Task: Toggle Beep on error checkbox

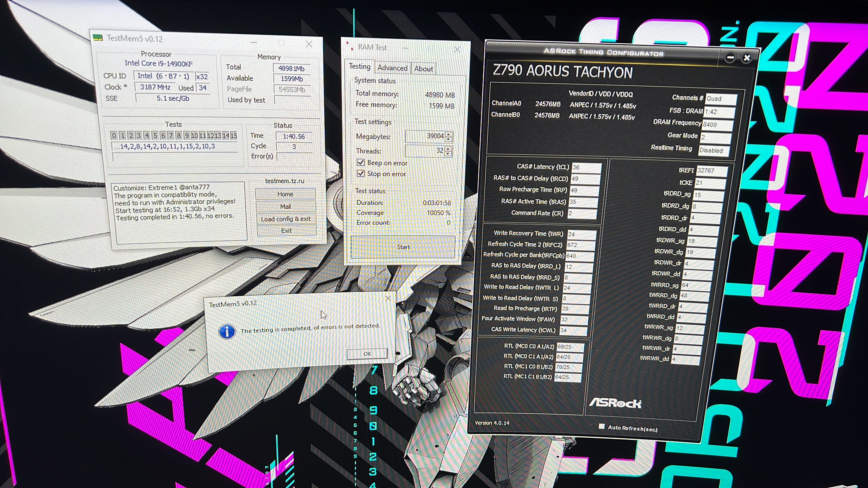Action: click(x=361, y=162)
